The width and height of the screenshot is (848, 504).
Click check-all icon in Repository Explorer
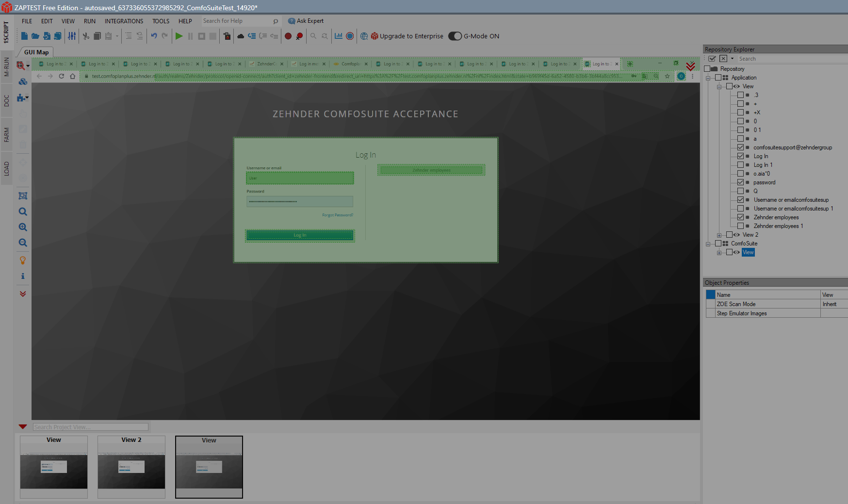point(712,59)
